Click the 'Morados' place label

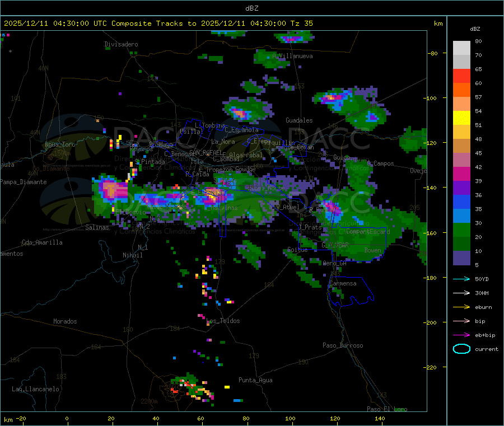coord(65,321)
